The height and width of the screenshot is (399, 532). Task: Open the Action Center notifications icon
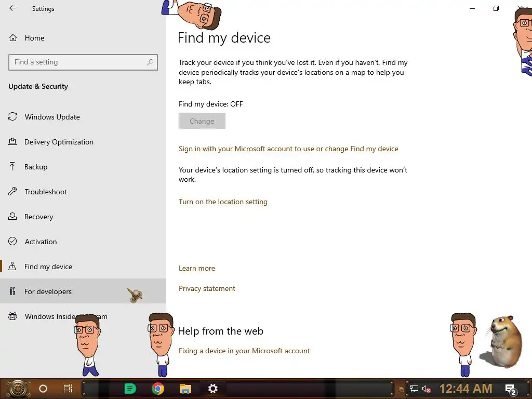(511, 389)
